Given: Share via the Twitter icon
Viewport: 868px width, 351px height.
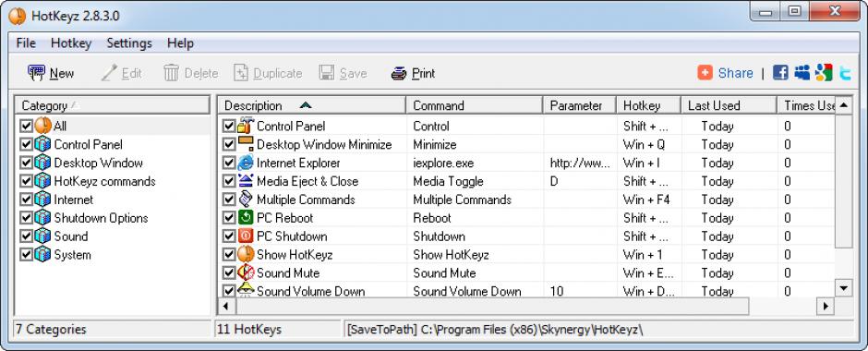Looking at the screenshot, I should tap(845, 73).
